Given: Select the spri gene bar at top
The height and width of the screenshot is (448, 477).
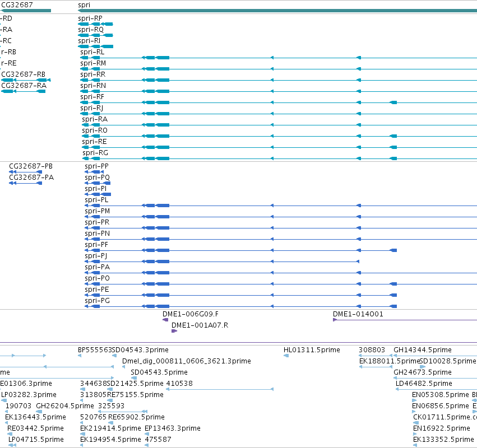Looking at the screenshot, I should click(277, 11).
